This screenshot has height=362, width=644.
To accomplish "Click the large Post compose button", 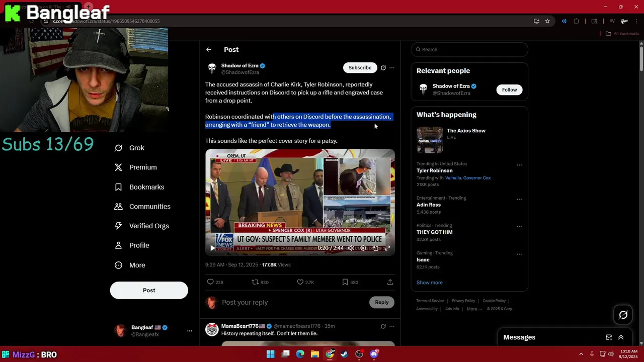I will tap(149, 290).
